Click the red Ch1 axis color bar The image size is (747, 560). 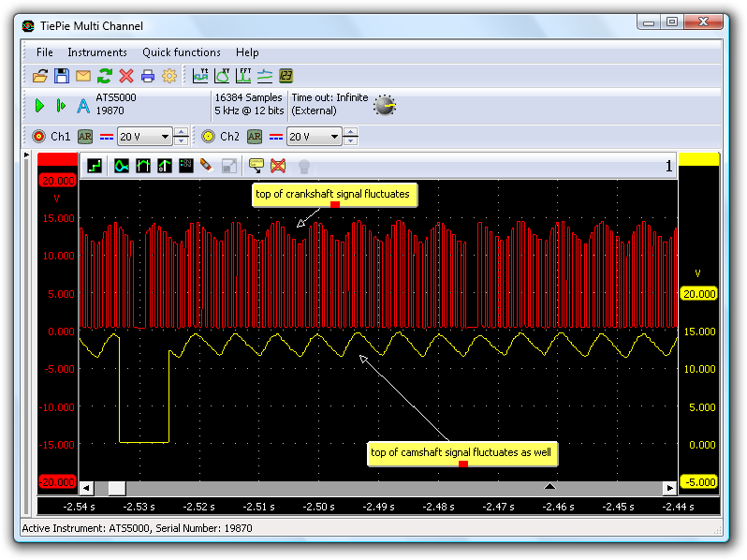tap(58, 159)
